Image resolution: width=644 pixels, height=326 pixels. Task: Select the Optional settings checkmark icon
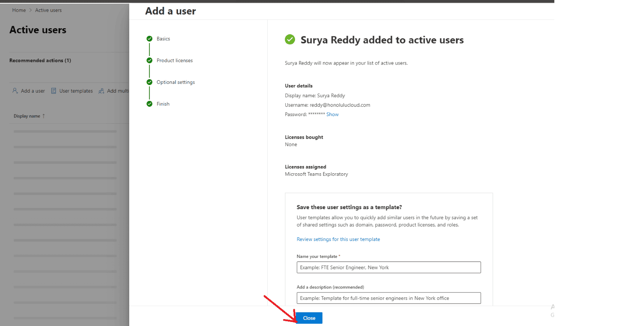149,82
